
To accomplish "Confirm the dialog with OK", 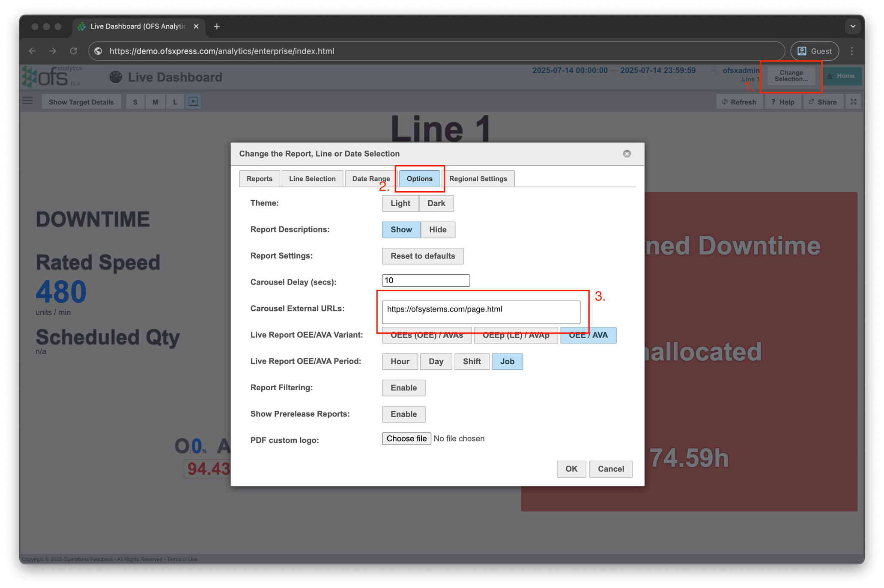I will (x=571, y=469).
